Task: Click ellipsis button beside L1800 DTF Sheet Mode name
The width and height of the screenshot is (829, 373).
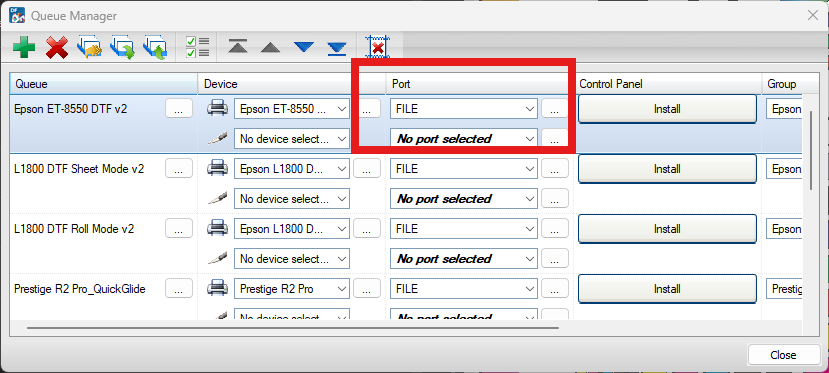Action: click(179, 169)
